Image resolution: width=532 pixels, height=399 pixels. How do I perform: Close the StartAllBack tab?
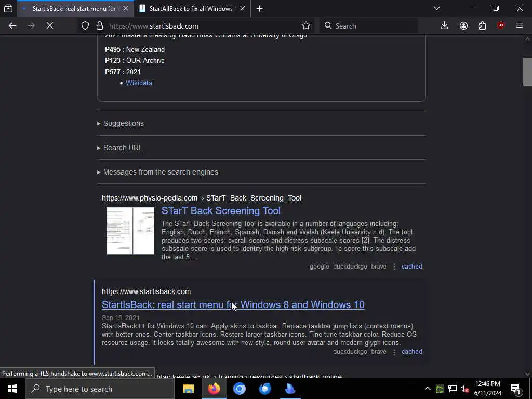(242, 9)
